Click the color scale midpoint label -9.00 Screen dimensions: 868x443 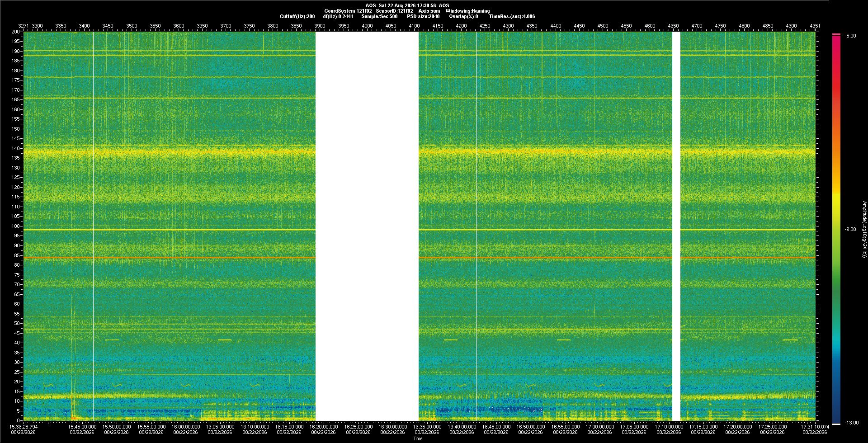coord(850,229)
